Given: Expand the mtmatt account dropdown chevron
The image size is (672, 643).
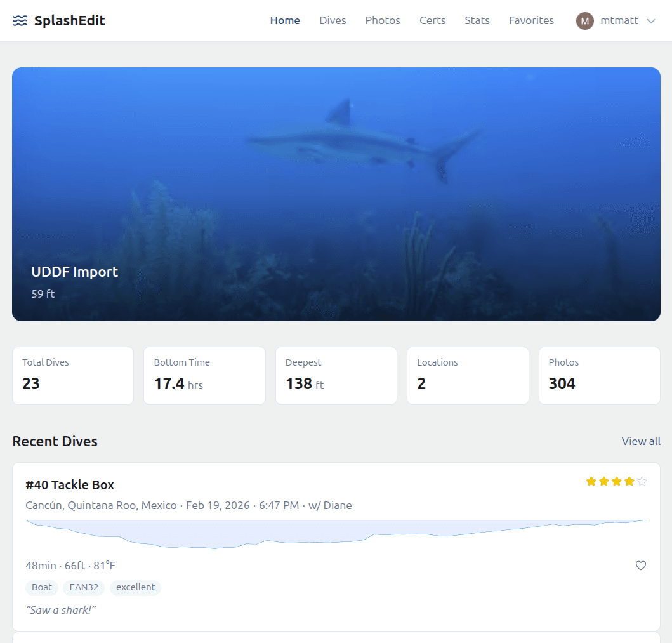Looking at the screenshot, I should click(x=652, y=21).
